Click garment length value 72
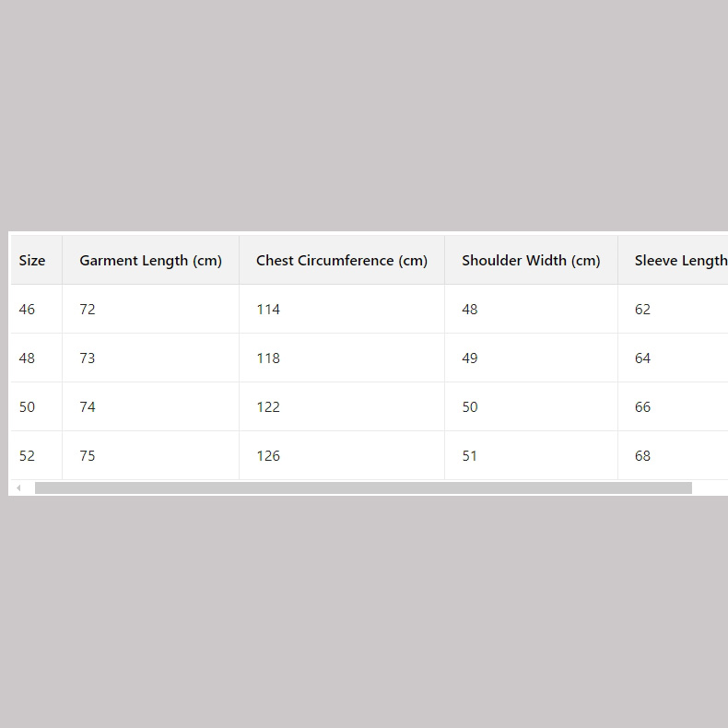Viewport: 728px width, 728px height. pyautogui.click(x=88, y=310)
